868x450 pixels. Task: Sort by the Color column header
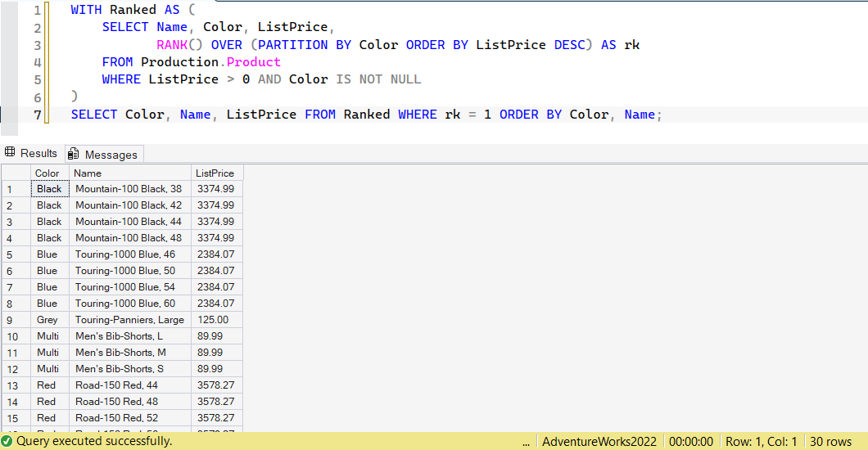tap(50, 173)
